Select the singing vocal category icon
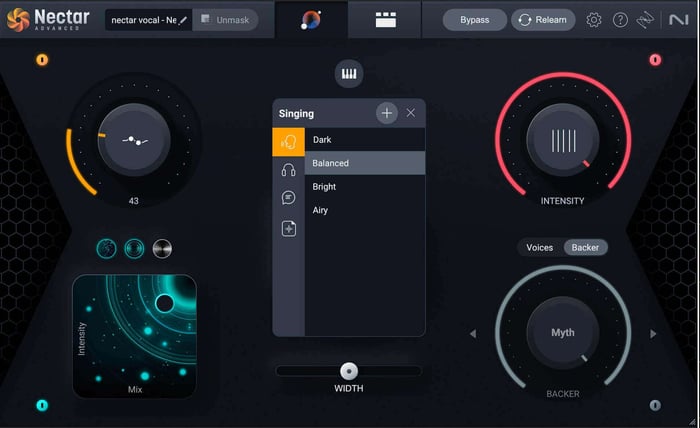The height and width of the screenshot is (428, 700). pos(288,142)
